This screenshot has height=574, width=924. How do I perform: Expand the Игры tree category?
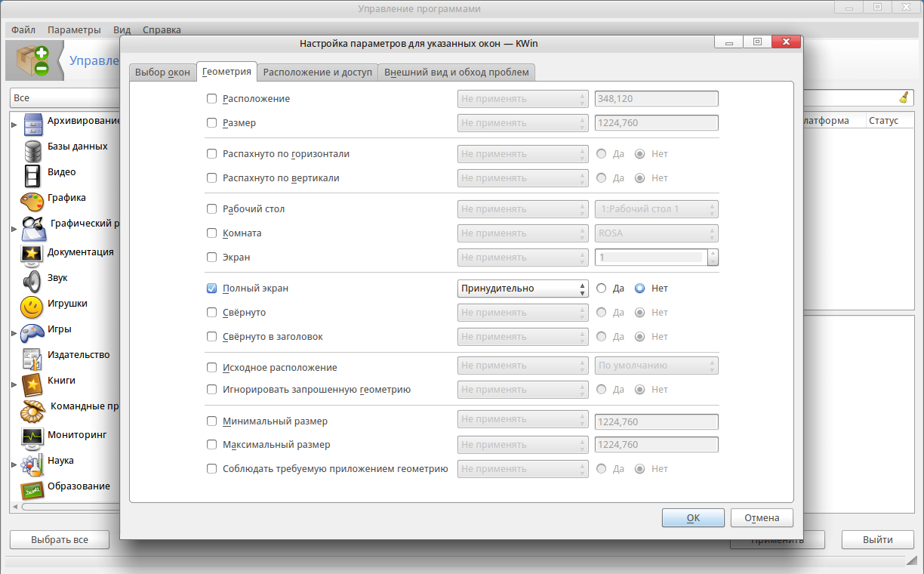(x=14, y=332)
